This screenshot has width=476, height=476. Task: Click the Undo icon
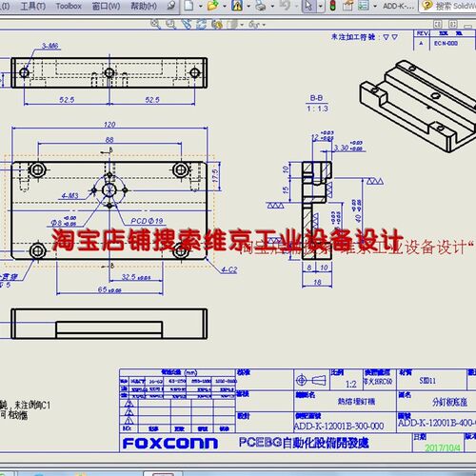pos(285,6)
